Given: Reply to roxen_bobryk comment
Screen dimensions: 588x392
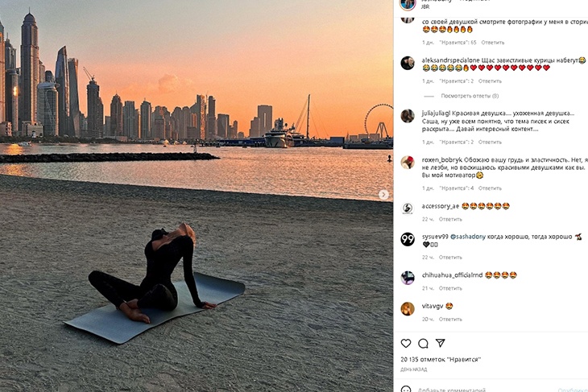Looking at the screenshot, I should 490,188.
